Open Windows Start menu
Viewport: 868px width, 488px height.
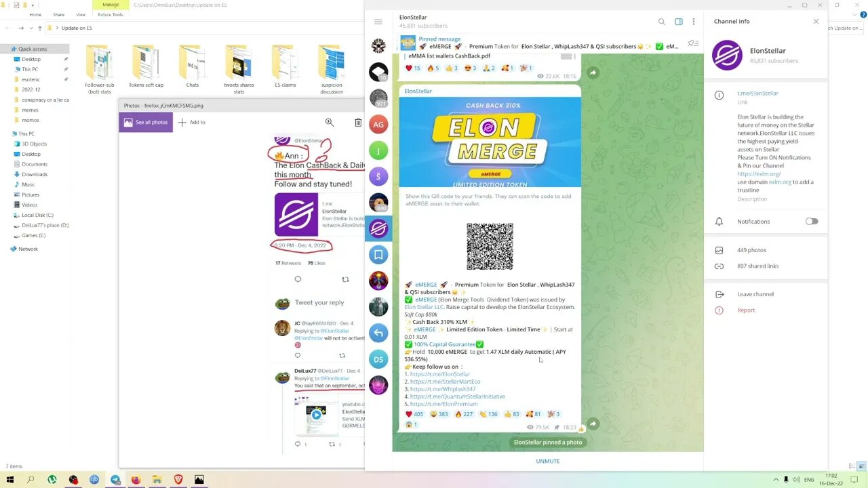click(9, 479)
